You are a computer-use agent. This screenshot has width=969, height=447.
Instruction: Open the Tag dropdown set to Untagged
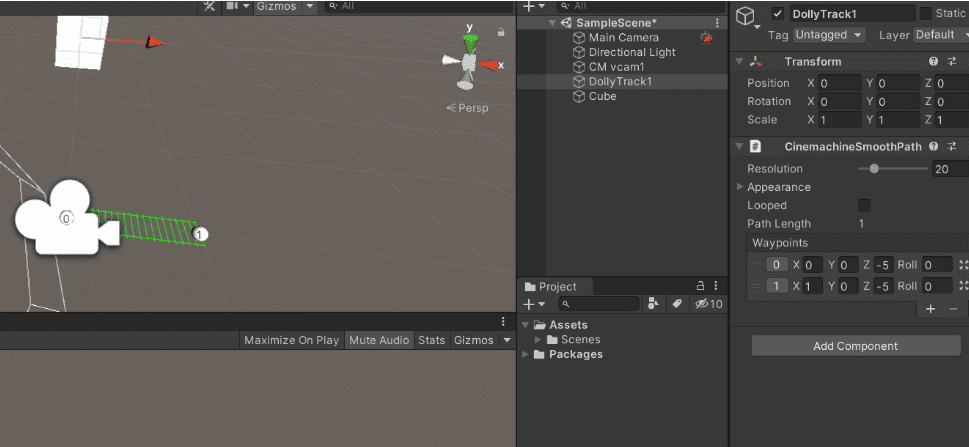pyautogui.click(x=829, y=35)
